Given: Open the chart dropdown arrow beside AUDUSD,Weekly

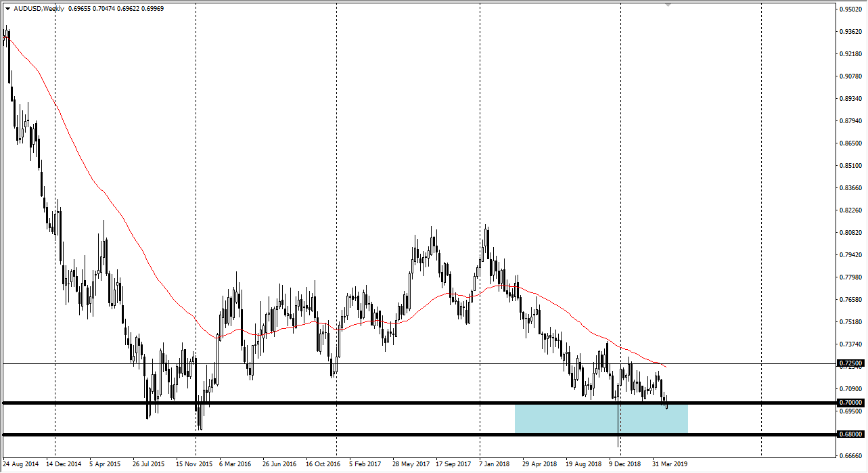Looking at the screenshot, I should coord(8,8).
